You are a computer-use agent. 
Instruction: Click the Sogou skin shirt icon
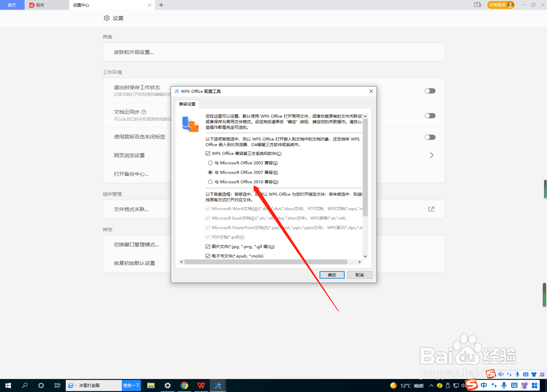(524, 385)
